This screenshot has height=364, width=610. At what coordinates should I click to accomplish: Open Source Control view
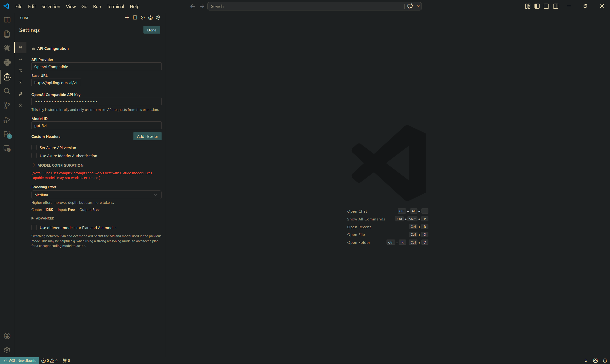[7, 105]
